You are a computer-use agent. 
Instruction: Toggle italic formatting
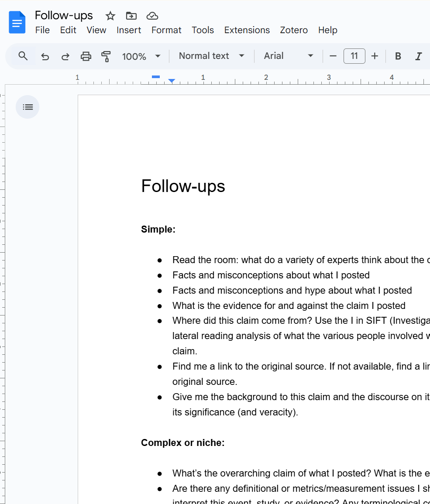point(418,56)
